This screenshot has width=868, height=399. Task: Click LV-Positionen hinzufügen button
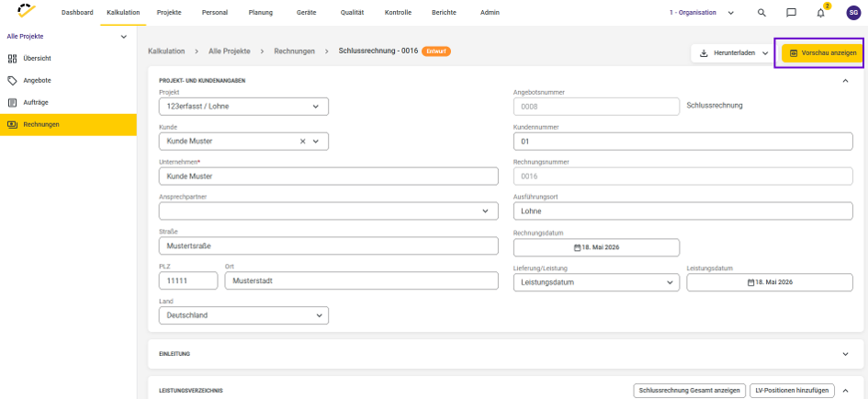[x=792, y=390]
